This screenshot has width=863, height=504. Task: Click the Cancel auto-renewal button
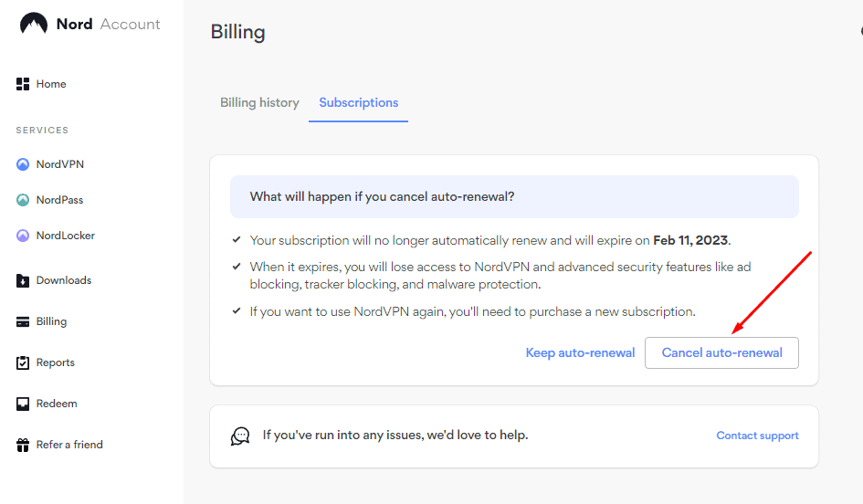(x=721, y=352)
